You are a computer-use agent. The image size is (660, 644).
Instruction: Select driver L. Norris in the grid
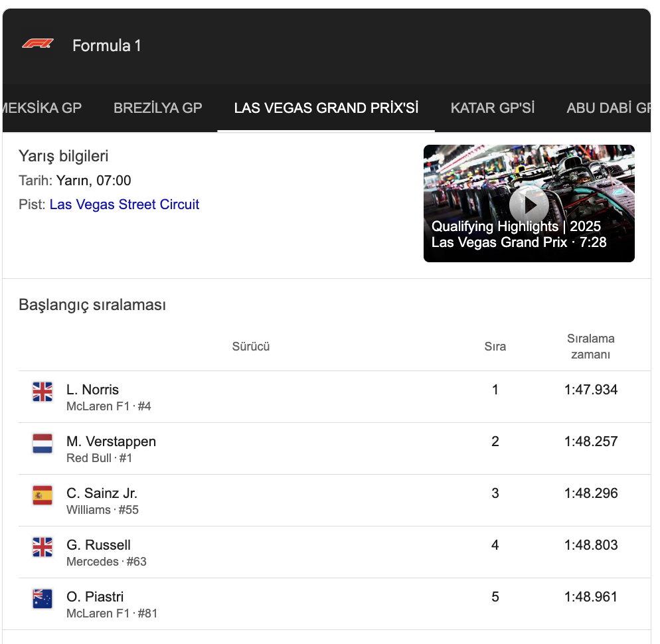click(x=92, y=390)
